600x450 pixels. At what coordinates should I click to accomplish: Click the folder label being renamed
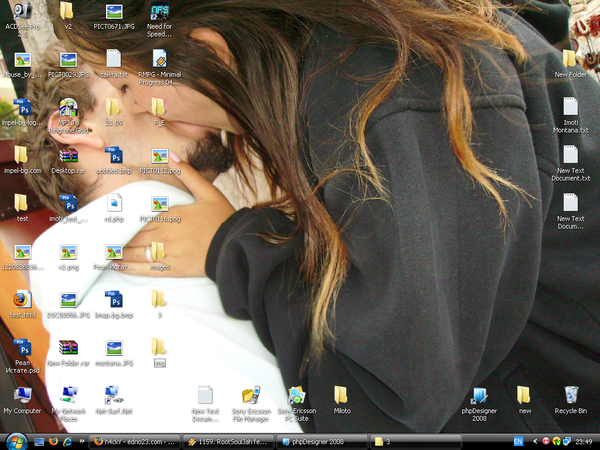pos(160,364)
